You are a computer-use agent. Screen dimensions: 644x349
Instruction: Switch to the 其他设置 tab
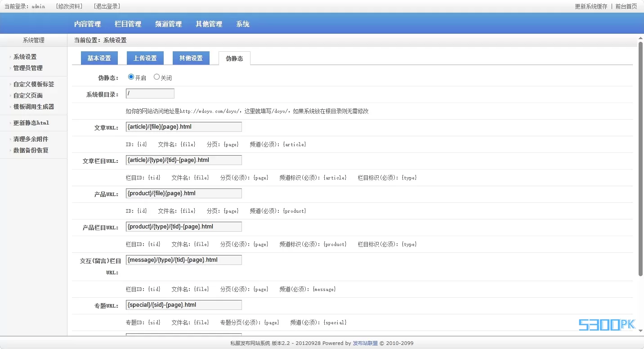tap(191, 58)
